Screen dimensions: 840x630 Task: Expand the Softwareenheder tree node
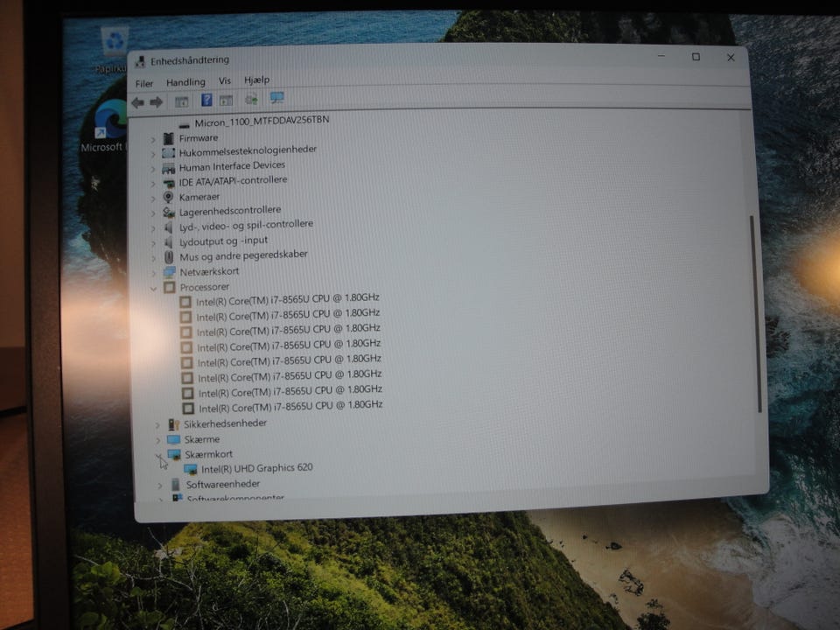tap(159, 486)
